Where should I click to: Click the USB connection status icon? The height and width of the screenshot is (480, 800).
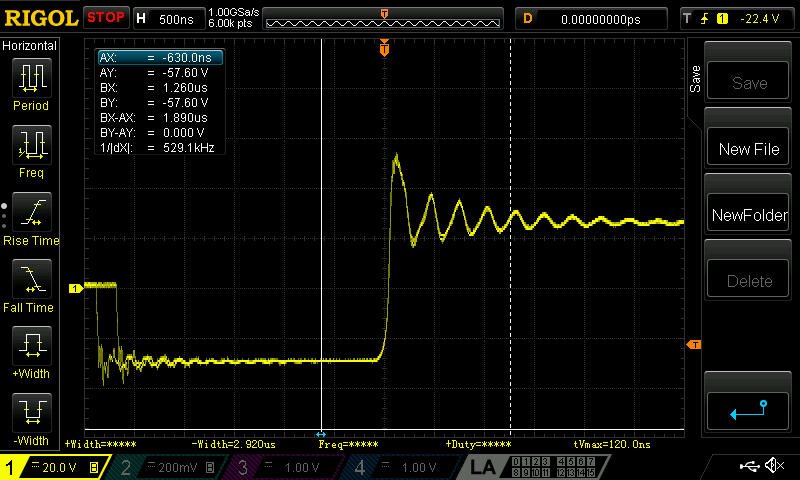(749, 465)
